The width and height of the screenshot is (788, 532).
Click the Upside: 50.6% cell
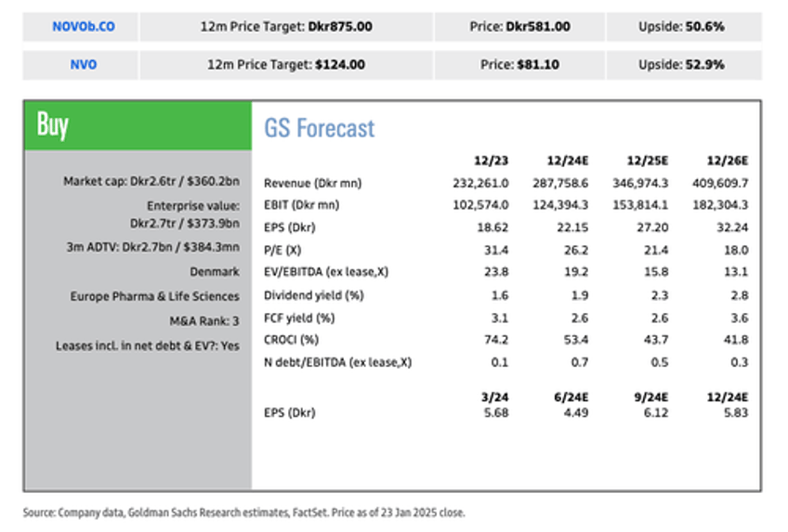684,27
